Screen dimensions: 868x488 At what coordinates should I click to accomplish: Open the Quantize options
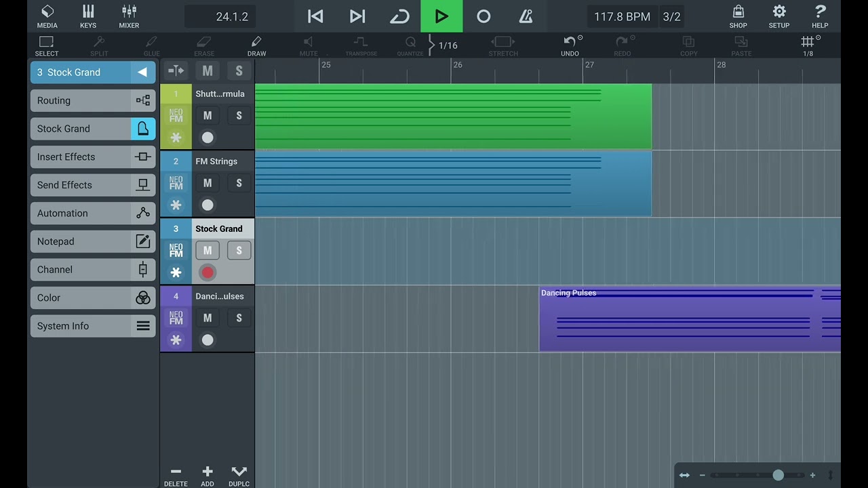(x=410, y=46)
